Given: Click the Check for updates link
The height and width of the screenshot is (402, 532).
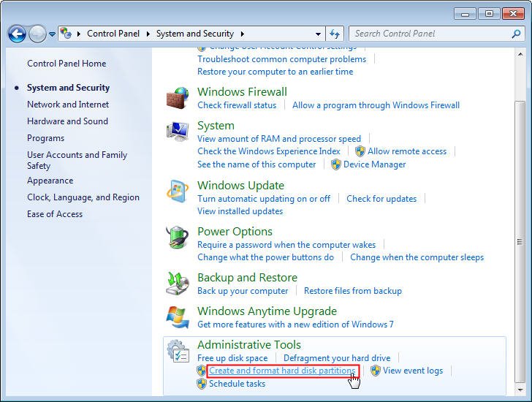Looking at the screenshot, I should point(381,199).
